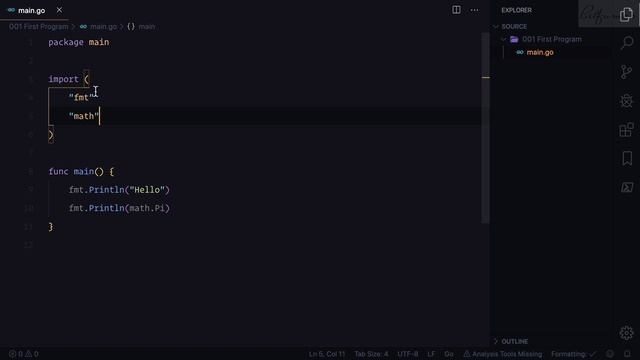Click fmt.Println("Hello") line in editor
Viewport: 640px width, 360px height.
pos(119,190)
